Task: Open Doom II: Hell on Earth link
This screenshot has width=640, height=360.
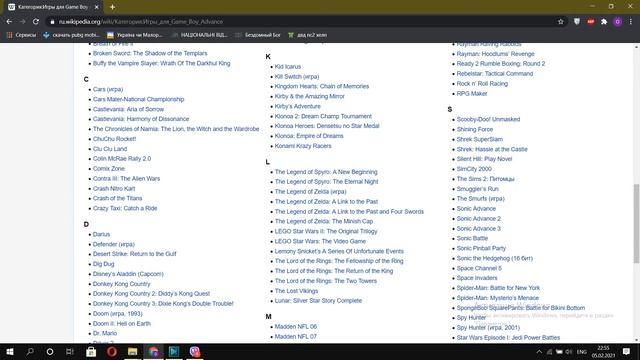Action: [122, 324]
